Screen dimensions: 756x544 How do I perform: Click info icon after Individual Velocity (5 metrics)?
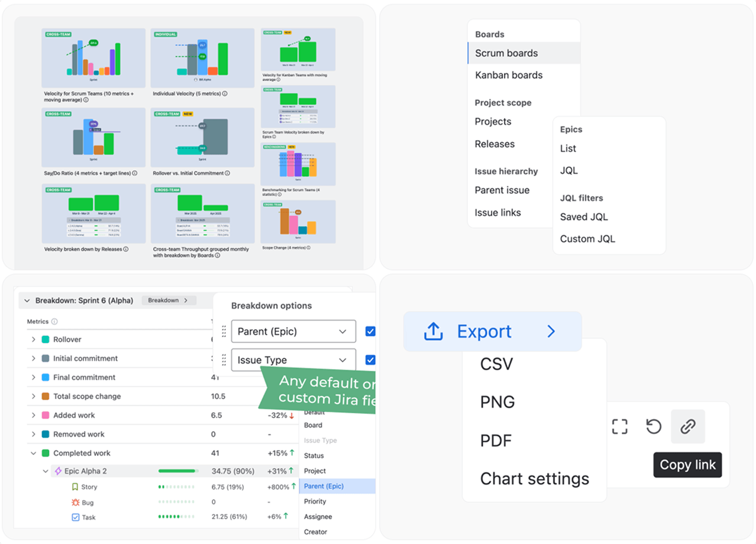pos(225,93)
